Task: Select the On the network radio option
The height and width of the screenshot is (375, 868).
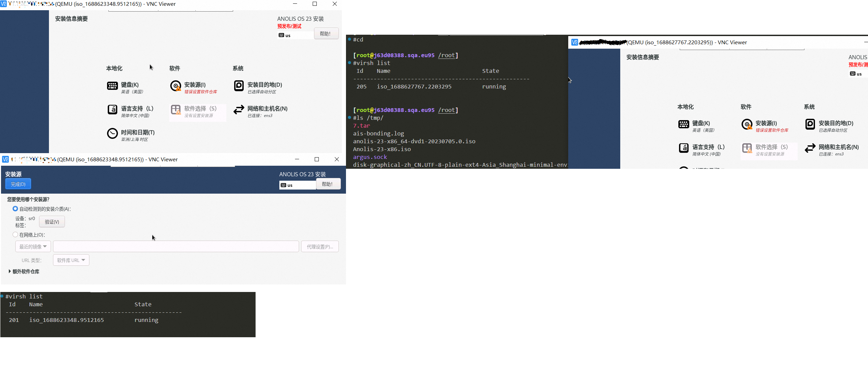Action: (x=15, y=234)
